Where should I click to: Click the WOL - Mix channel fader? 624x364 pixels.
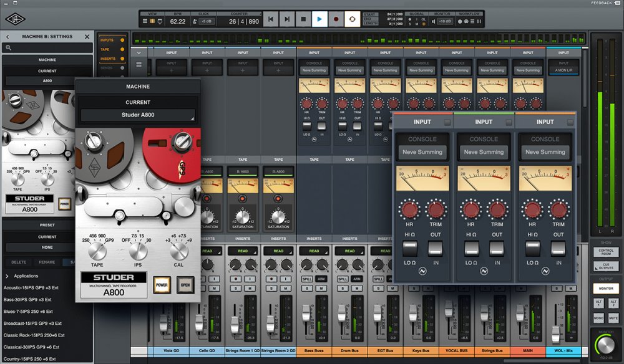pyautogui.click(x=555, y=334)
